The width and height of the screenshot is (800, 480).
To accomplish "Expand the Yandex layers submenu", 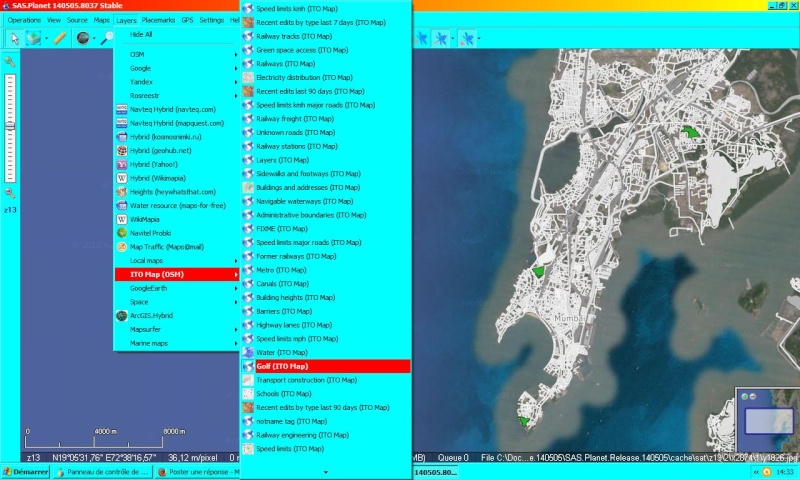I will tap(177, 82).
